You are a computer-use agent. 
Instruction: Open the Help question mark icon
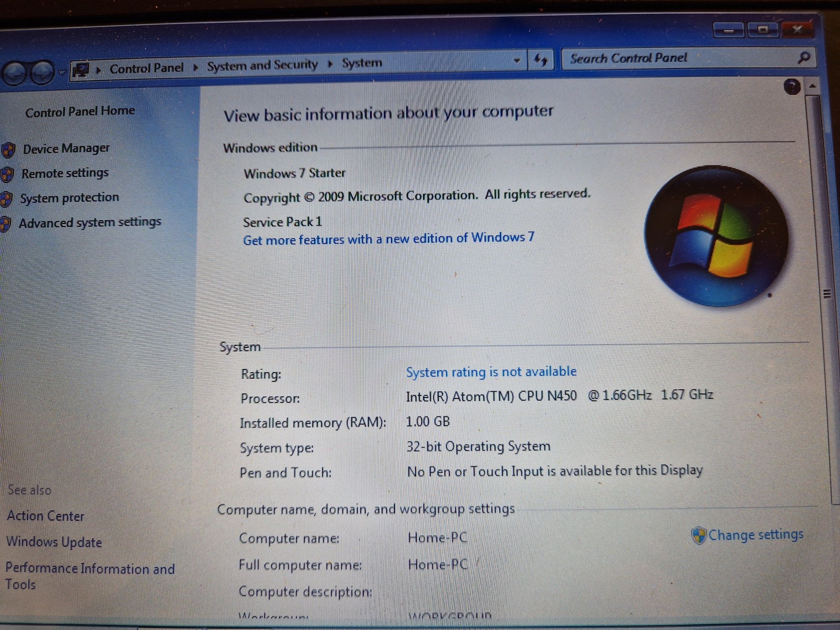(792, 87)
